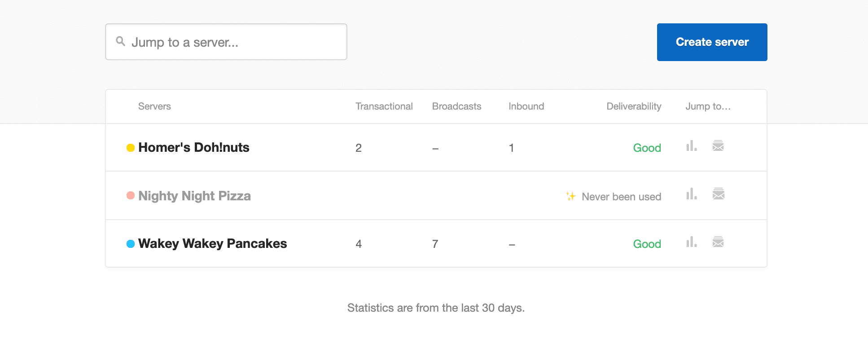Click blue status dot beside Wakey Wakey Pancakes
Viewport: 868px width, 344px height.
tap(130, 243)
